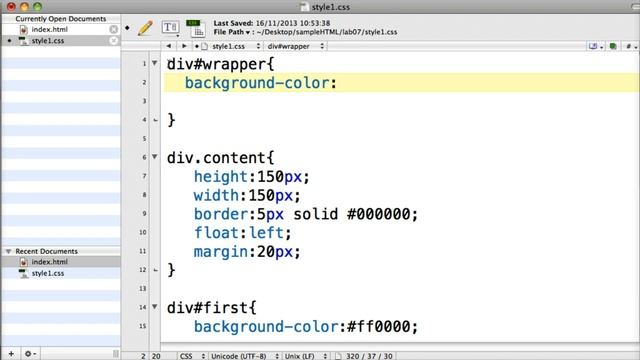Go to the previous document with back arrow

pyautogui.click(x=169, y=46)
